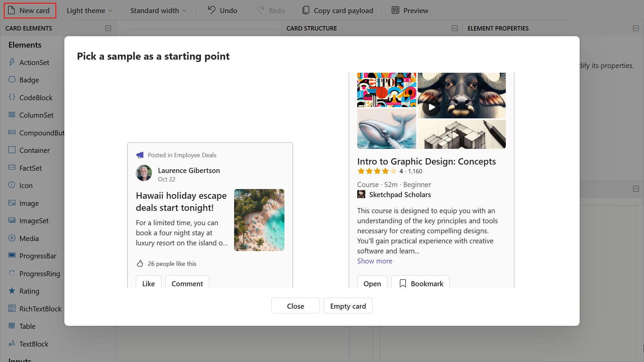Open the Standard width dropdown
644x362 pixels.
[158, 10]
